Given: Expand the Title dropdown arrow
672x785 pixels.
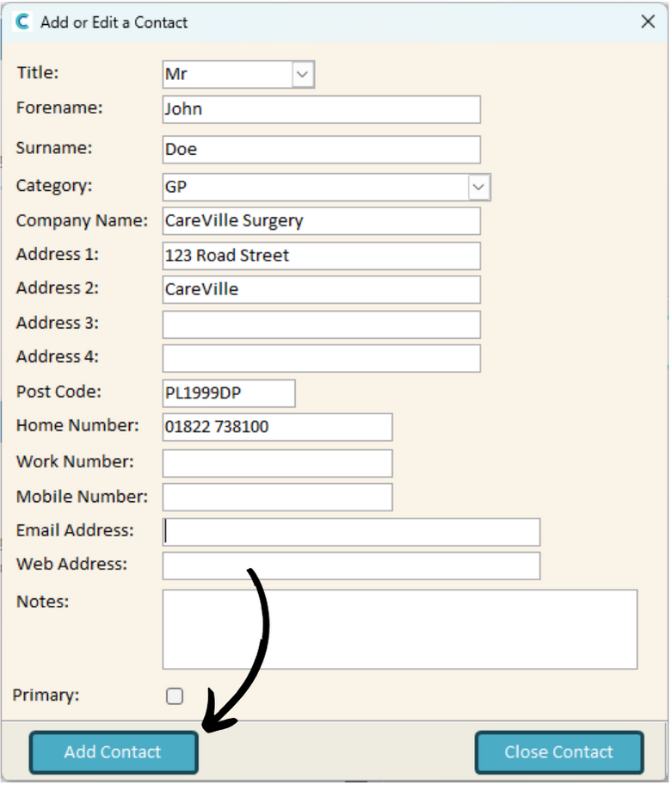Looking at the screenshot, I should [302, 75].
